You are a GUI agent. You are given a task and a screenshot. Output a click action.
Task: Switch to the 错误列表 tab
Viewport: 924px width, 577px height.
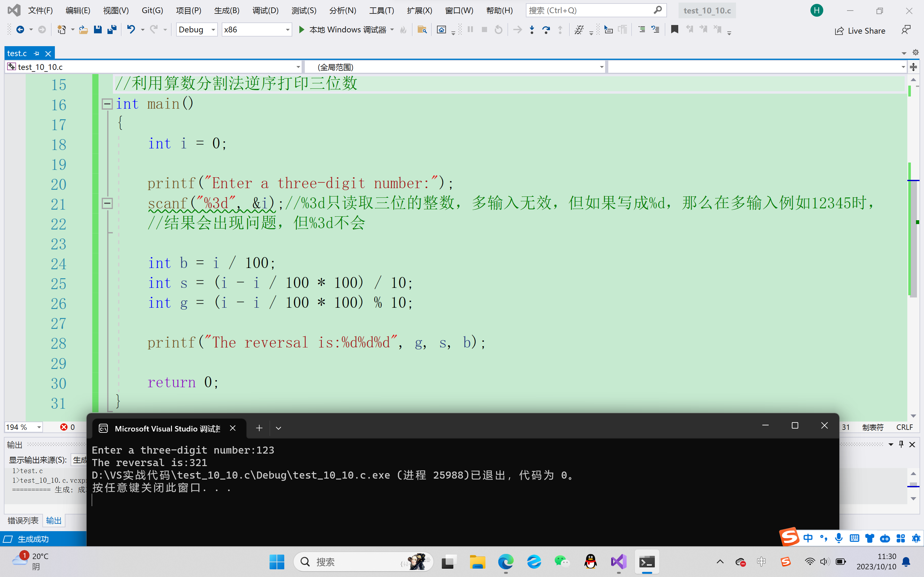pos(23,521)
